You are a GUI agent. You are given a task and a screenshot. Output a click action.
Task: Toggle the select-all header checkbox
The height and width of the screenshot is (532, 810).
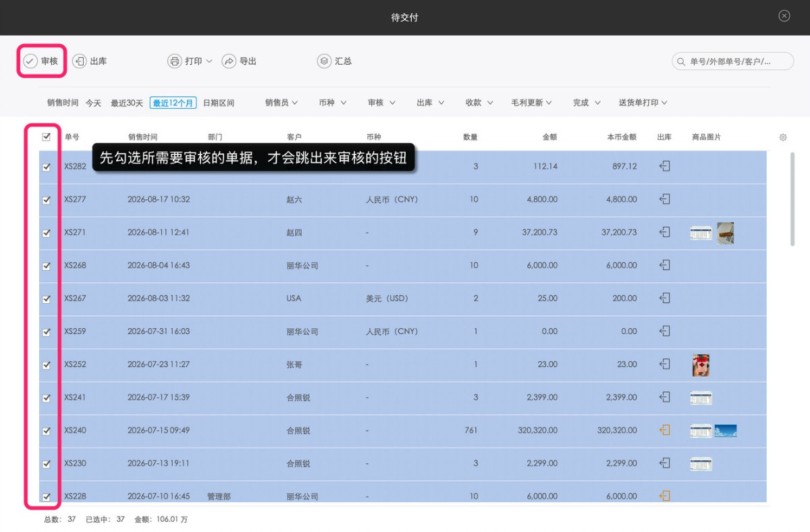pos(47,136)
